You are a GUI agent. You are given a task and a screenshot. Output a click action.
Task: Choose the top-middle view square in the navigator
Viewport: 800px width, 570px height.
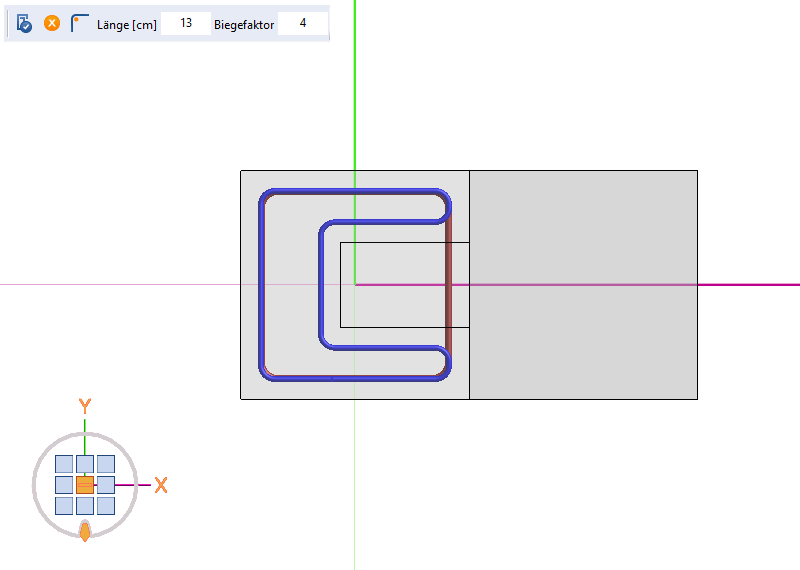[x=85, y=464]
